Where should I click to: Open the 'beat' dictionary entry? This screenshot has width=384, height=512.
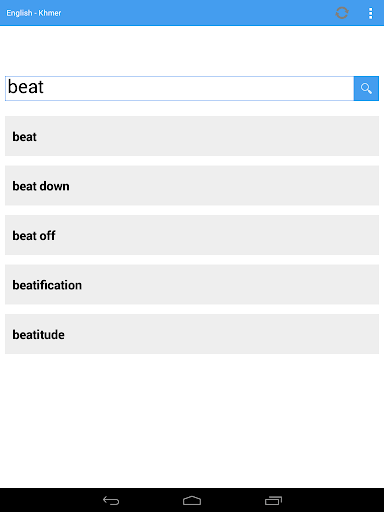[192, 136]
